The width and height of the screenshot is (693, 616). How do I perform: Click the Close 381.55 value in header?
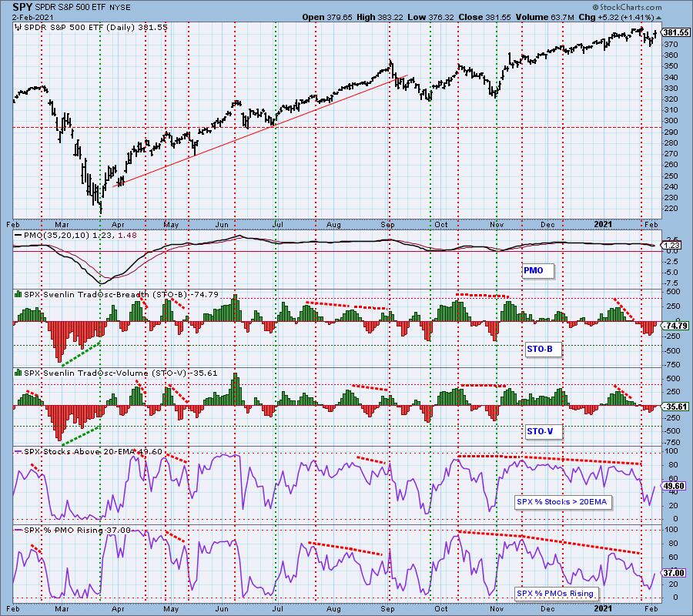[x=485, y=17]
